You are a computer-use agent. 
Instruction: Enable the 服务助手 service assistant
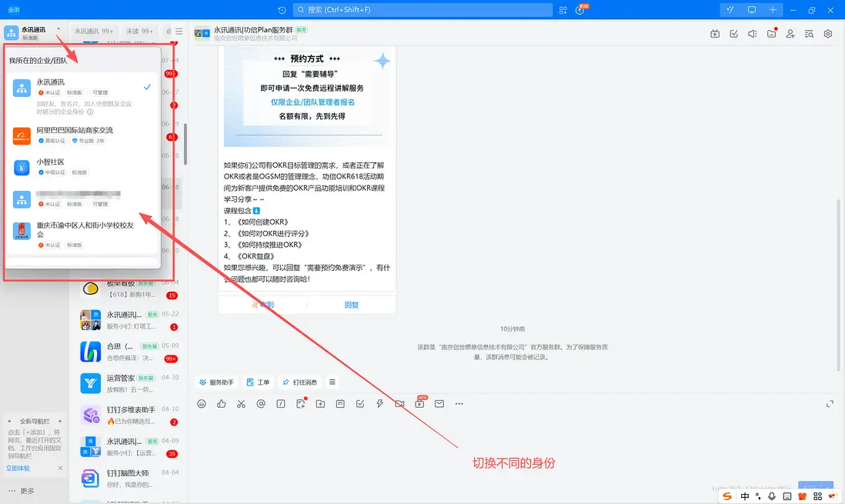click(x=218, y=382)
